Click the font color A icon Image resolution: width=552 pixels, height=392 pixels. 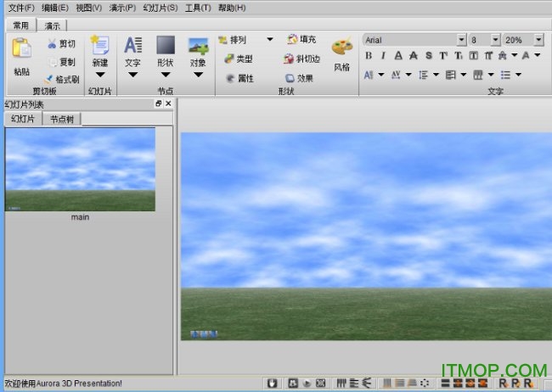526,55
